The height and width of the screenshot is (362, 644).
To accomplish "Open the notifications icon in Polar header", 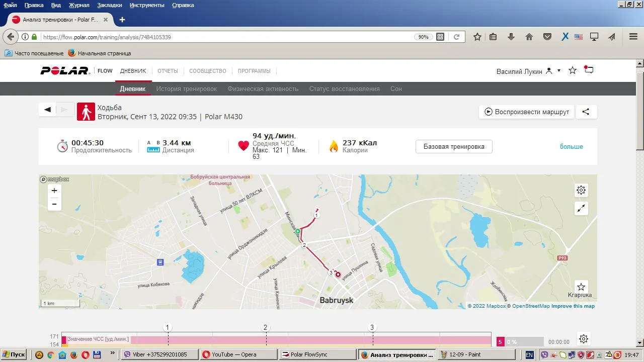I will pos(589,70).
